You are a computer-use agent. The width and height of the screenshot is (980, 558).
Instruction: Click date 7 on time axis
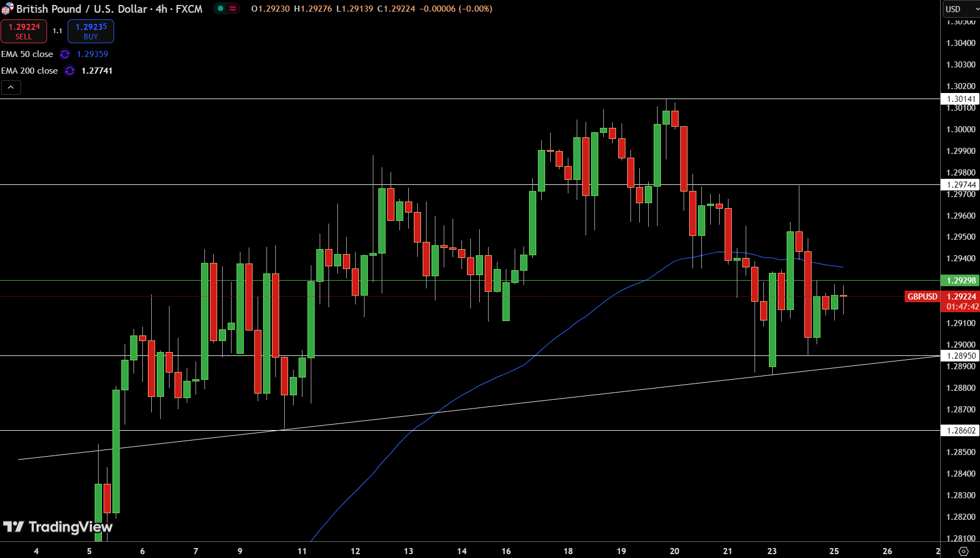(196, 551)
